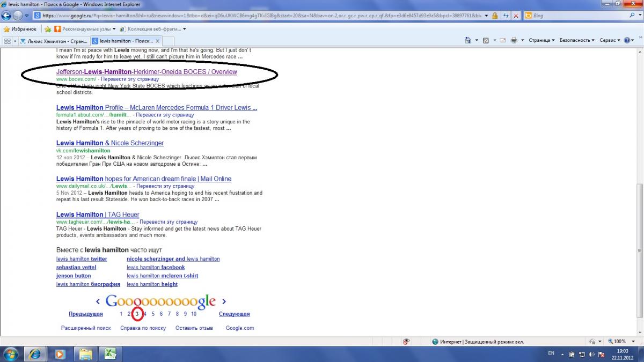Click the browser Forward arrow button
The image size is (644, 362).
click(x=18, y=16)
